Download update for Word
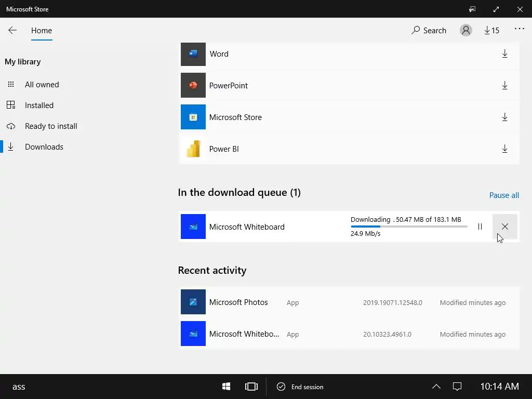 (x=504, y=54)
